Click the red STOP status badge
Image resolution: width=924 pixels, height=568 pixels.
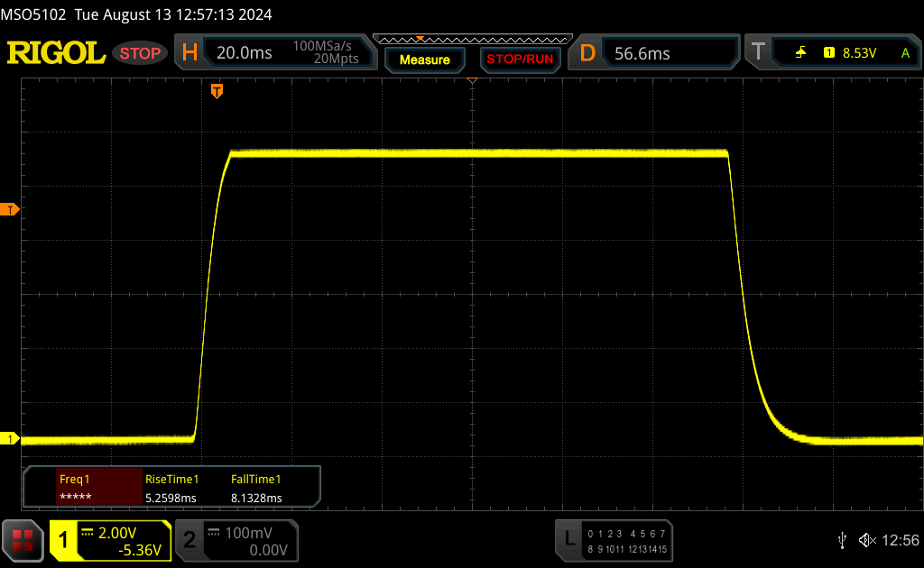140,53
